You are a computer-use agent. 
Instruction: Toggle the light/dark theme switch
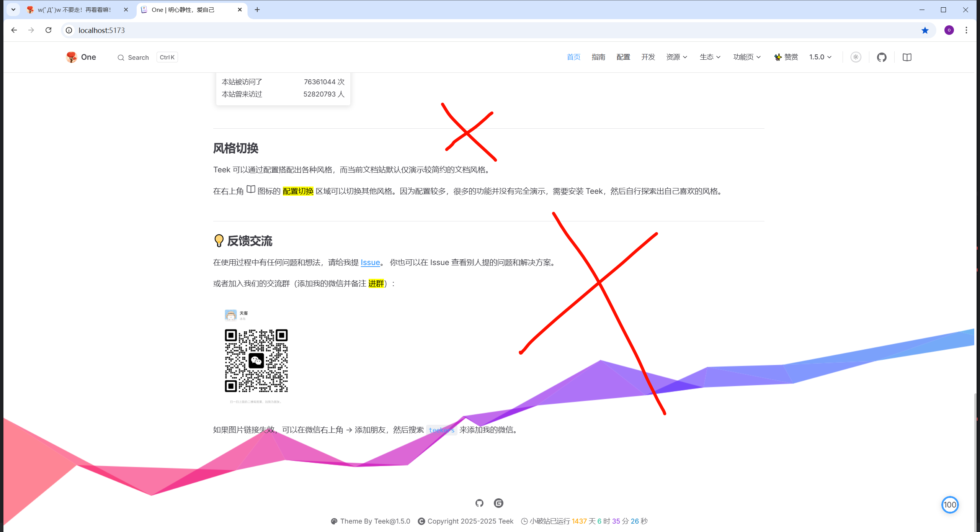tap(856, 57)
